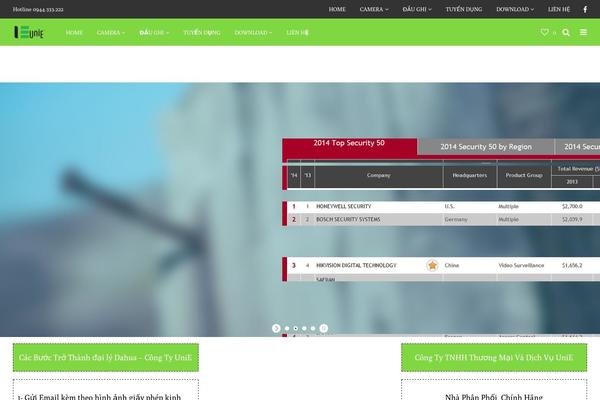Viewport: 600px width, 400px height.
Task: Expand ĐẦU GHI dropdown in green navigation bar
Action: point(154,33)
